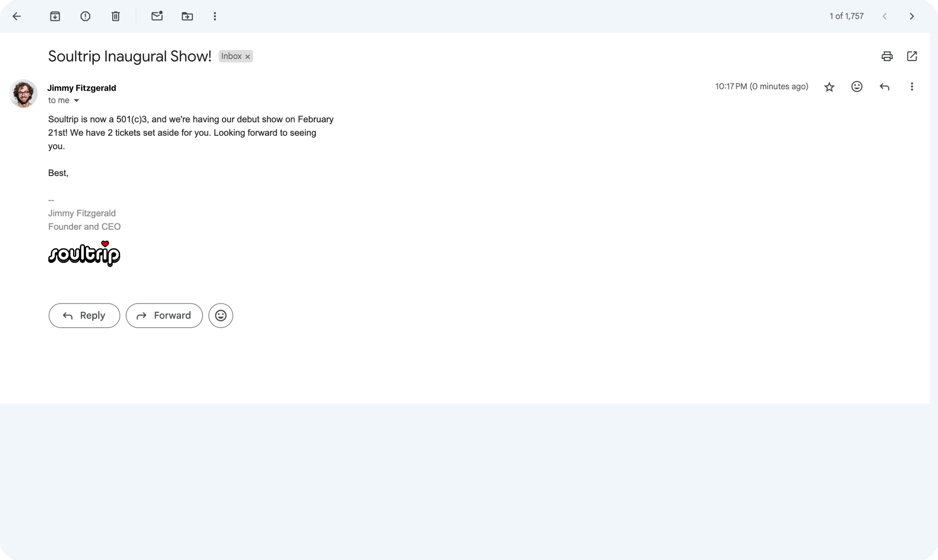This screenshot has height=560, width=938.
Task: Report this email as spam
Action: tap(85, 16)
